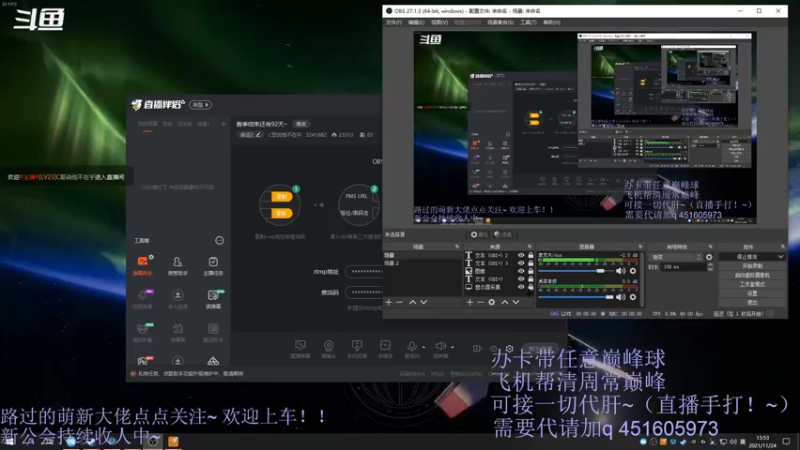Open 工具(T) menu in OBS
The image size is (800, 450).
528,22
